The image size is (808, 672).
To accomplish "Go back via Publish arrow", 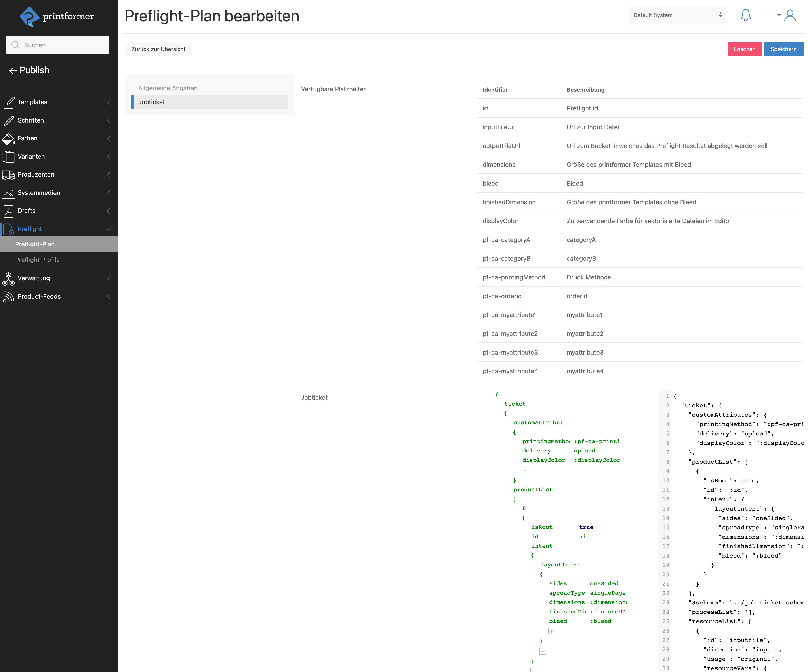I will coord(13,70).
